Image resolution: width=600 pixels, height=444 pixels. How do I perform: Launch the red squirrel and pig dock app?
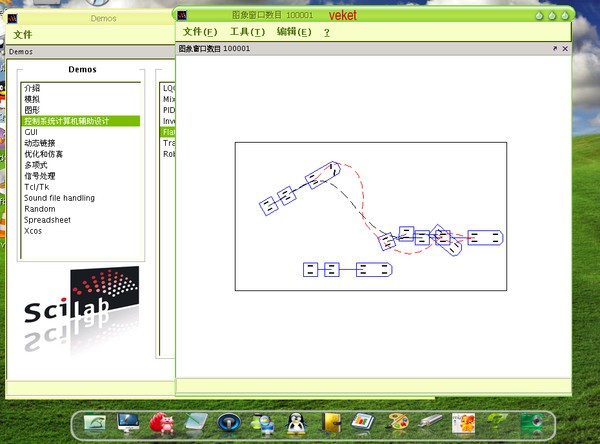[162, 423]
